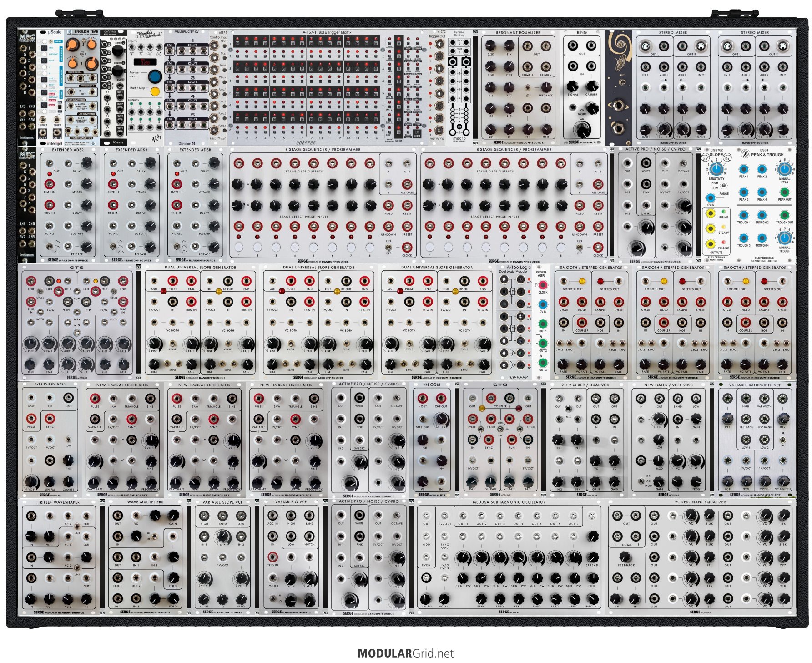Toggle the LOW switch on Precision VCO
Image resolution: width=812 pixels, height=663 pixels.
[68, 440]
